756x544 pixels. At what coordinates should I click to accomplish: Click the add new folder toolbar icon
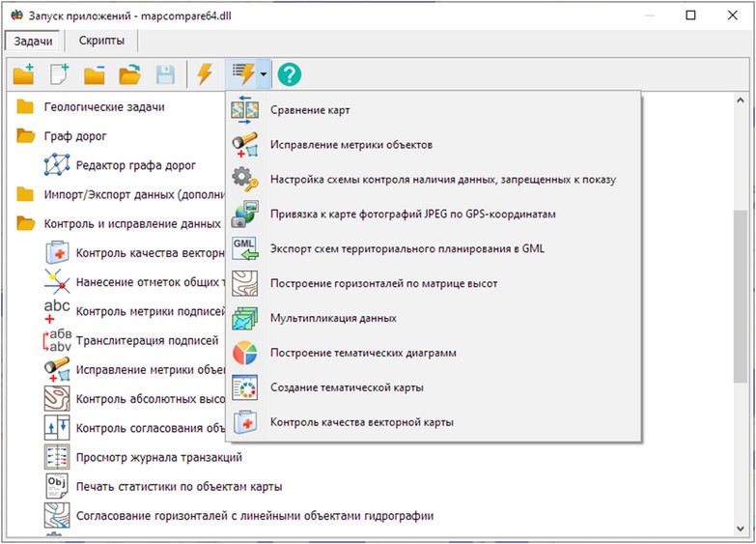pyautogui.click(x=24, y=73)
